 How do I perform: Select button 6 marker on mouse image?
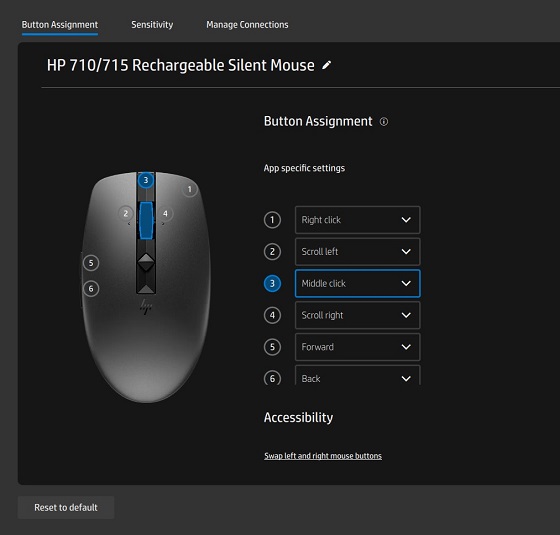tap(91, 289)
